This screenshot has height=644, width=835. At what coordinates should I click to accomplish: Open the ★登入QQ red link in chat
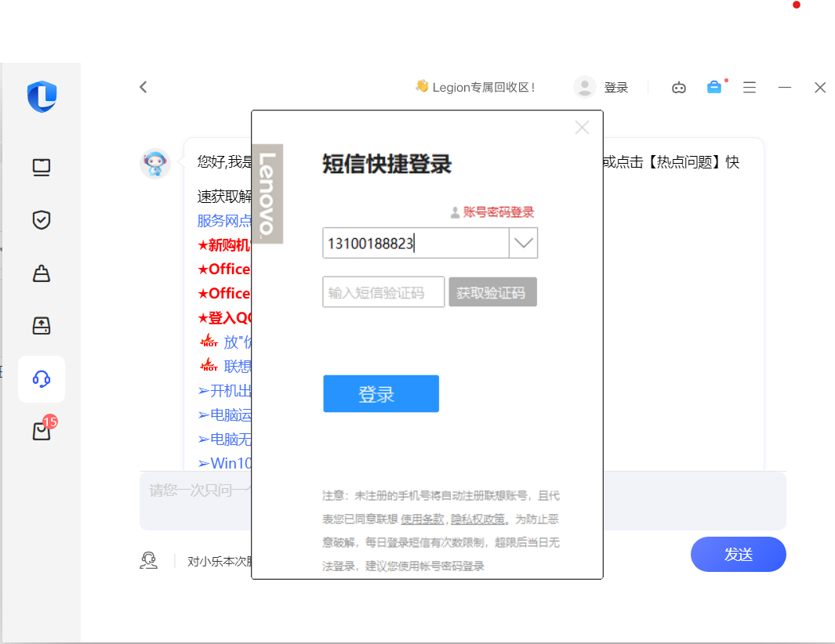tap(224, 318)
